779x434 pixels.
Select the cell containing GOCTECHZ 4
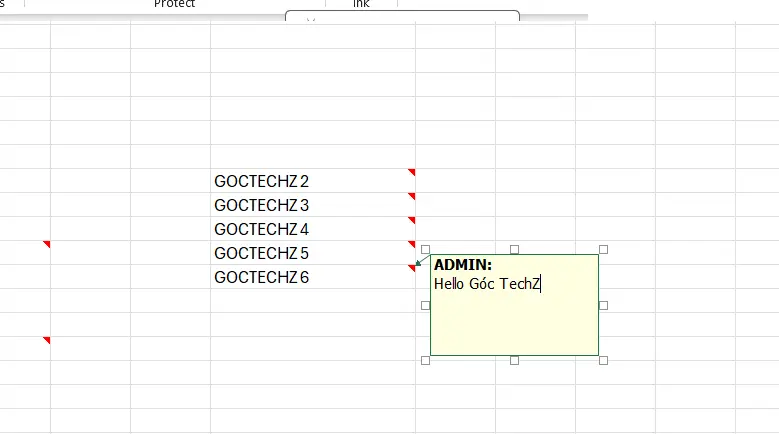[313, 228]
